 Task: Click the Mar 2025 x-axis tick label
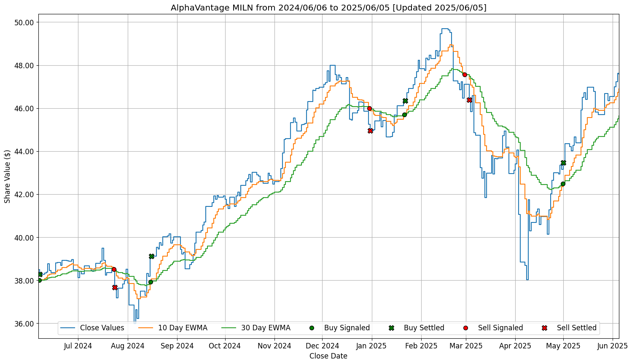click(x=466, y=346)
